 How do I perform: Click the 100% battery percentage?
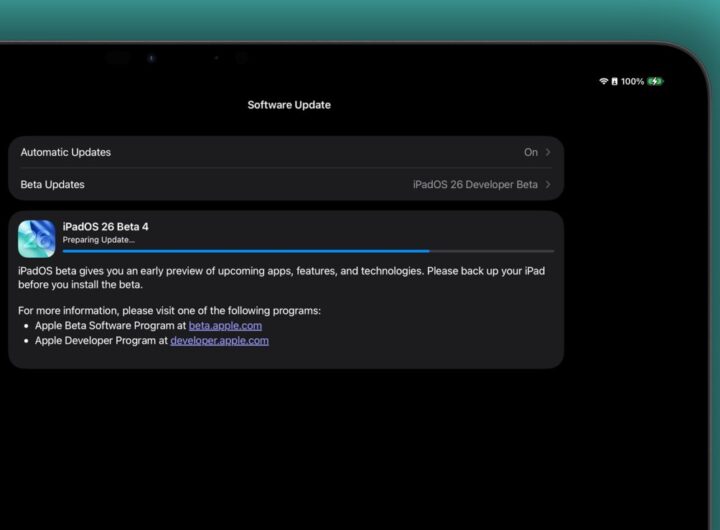click(x=632, y=81)
